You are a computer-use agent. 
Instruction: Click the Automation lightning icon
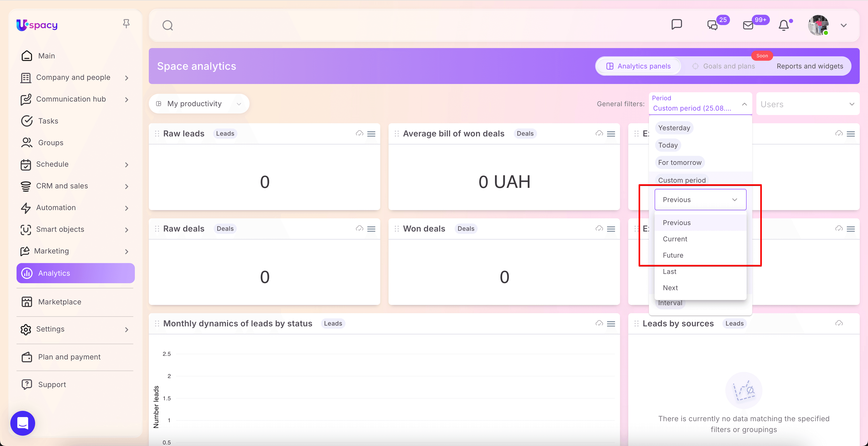click(26, 208)
